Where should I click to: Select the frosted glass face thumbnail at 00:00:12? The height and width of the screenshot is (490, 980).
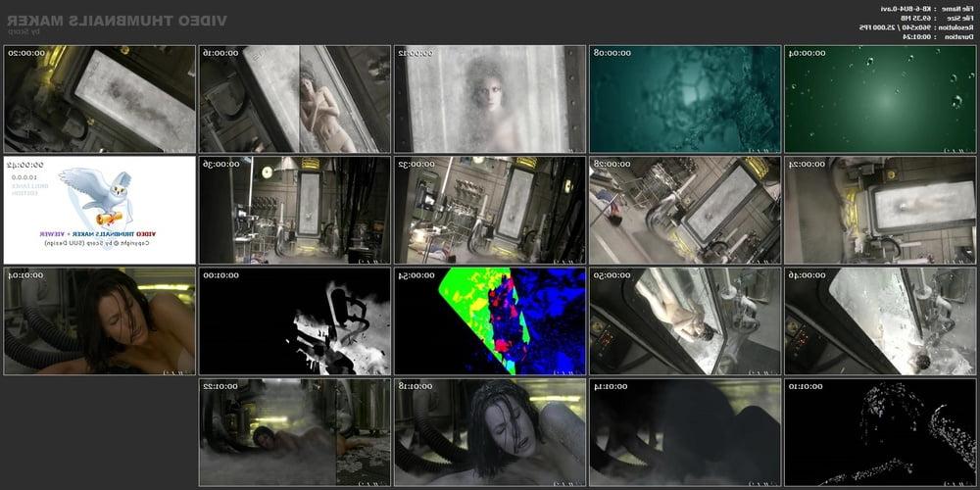(489, 99)
